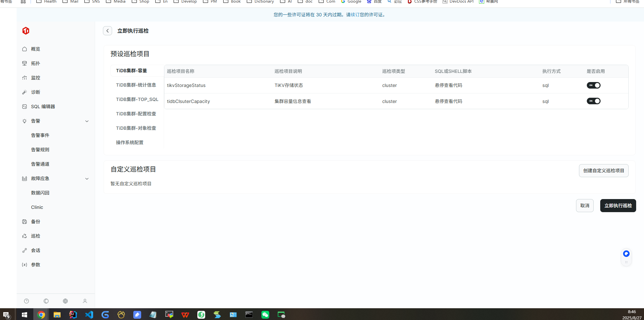Open the 拓扑 topology sidebar icon
This screenshot has height=320, width=644.
coord(25,63)
